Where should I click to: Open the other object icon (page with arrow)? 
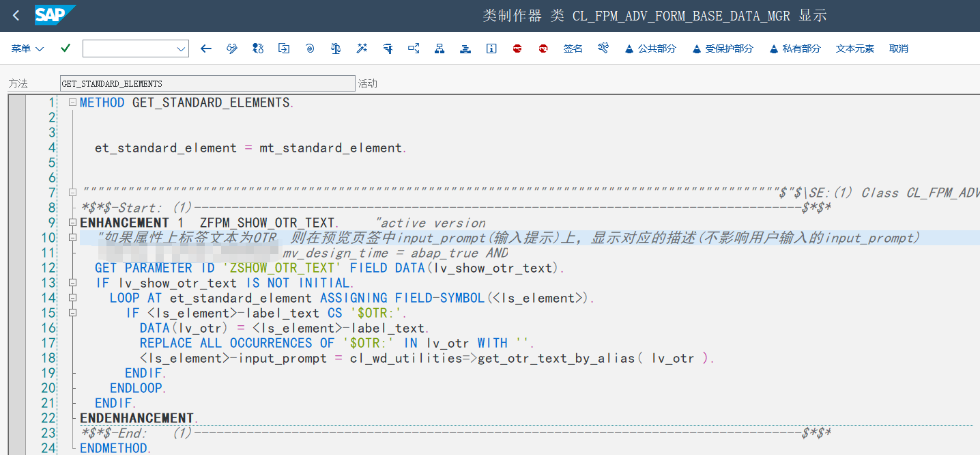284,49
